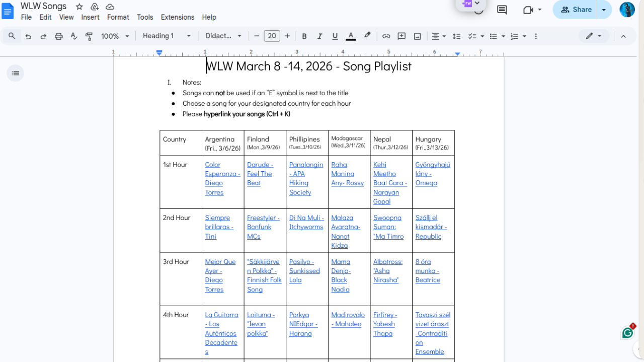Open the Freestyler - Bonfunk MCs link

263,227
